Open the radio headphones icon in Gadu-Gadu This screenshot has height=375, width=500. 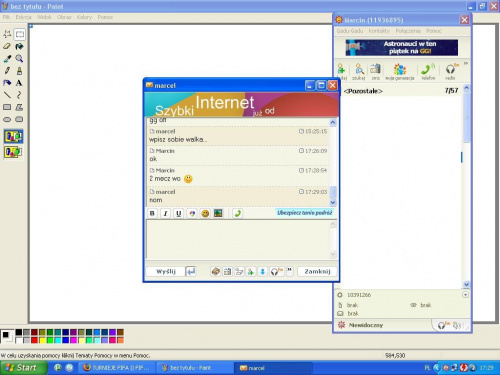click(450, 71)
